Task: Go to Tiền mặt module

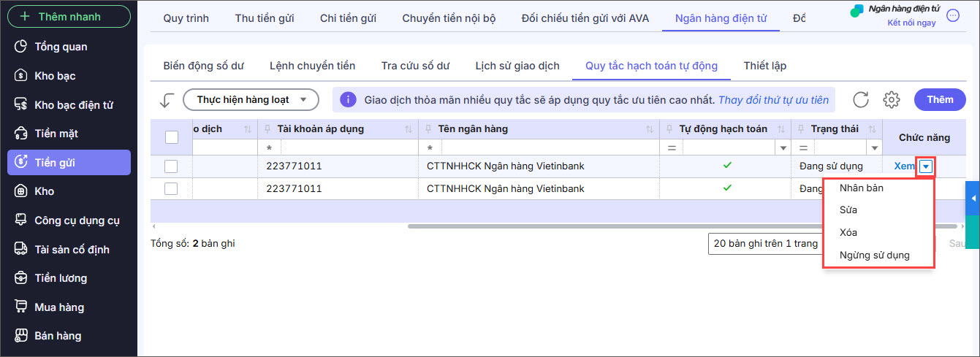Action: tap(56, 134)
